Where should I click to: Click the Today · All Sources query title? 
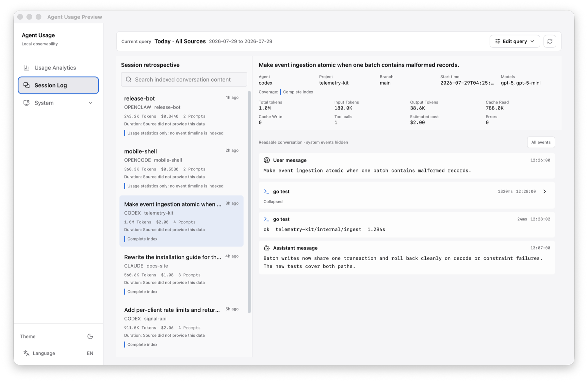pos(180,41)
